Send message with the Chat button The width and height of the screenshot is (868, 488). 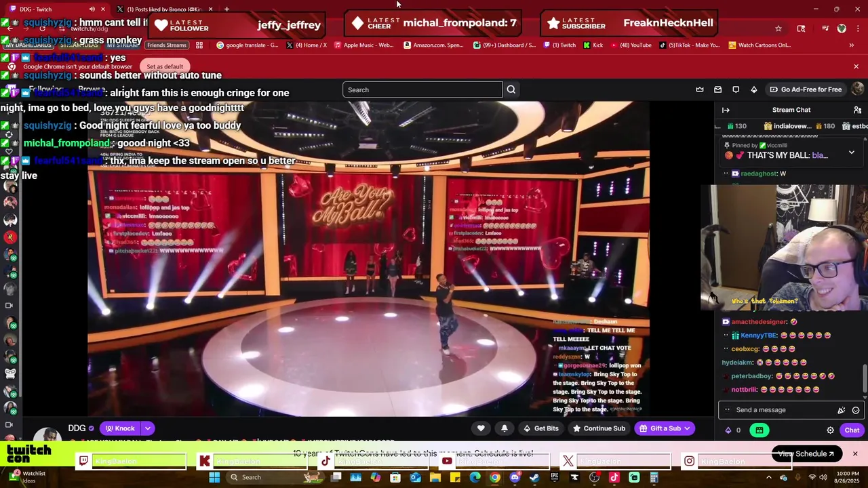click(852, 430)
